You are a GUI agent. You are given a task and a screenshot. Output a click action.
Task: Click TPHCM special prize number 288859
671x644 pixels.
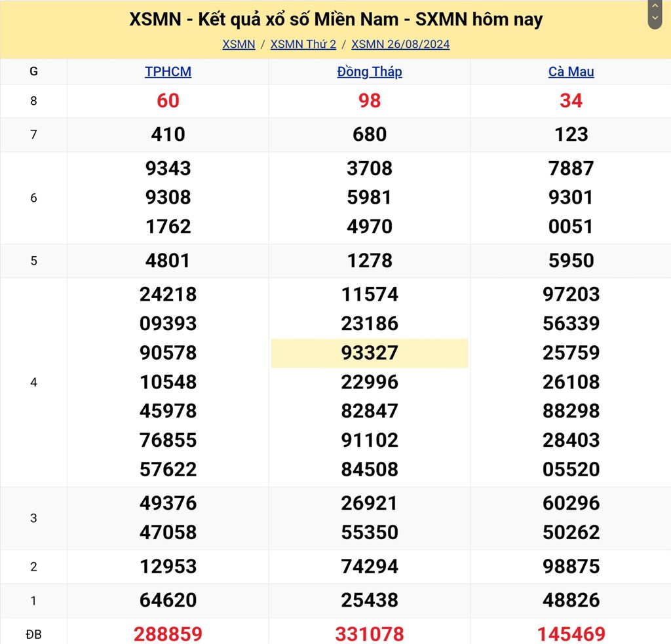(168, 634)
